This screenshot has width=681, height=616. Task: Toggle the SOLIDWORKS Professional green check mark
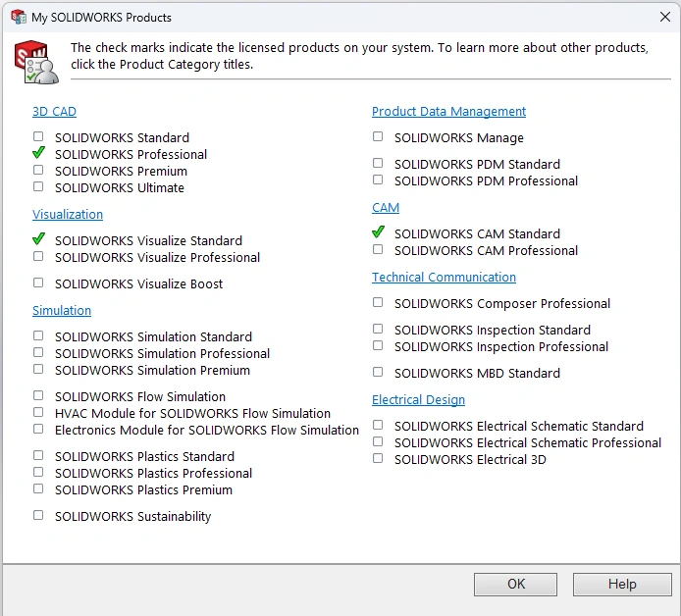[38, 154]
